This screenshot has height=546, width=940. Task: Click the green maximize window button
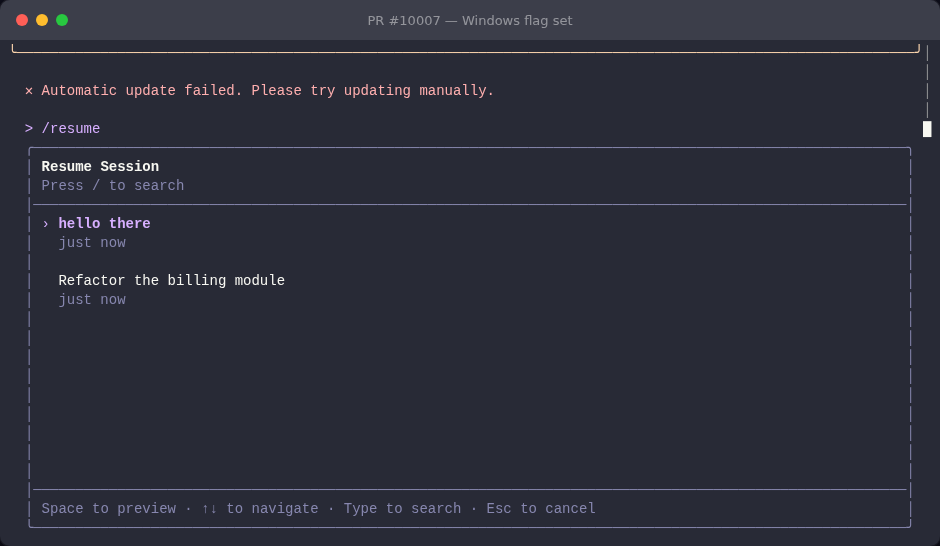62,20
